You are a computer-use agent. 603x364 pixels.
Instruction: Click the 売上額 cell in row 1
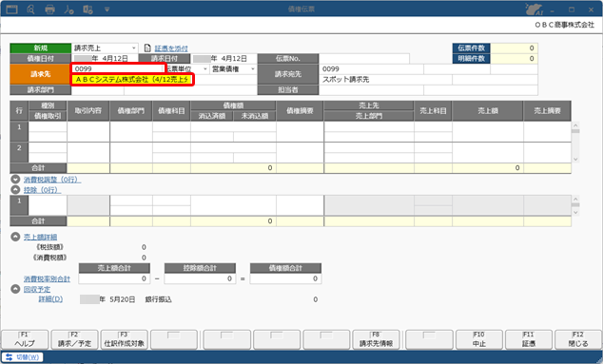(488, 131)
